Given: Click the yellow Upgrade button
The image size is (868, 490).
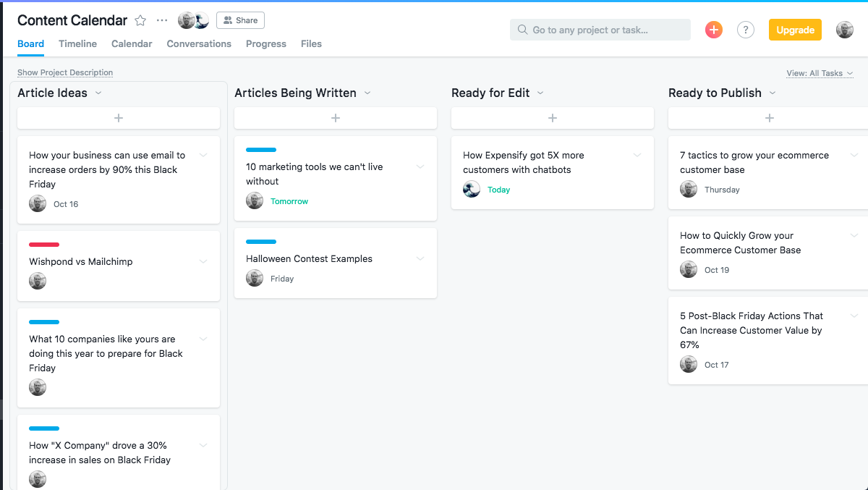Looking at the screenshot, I should [x=795, y=30].
